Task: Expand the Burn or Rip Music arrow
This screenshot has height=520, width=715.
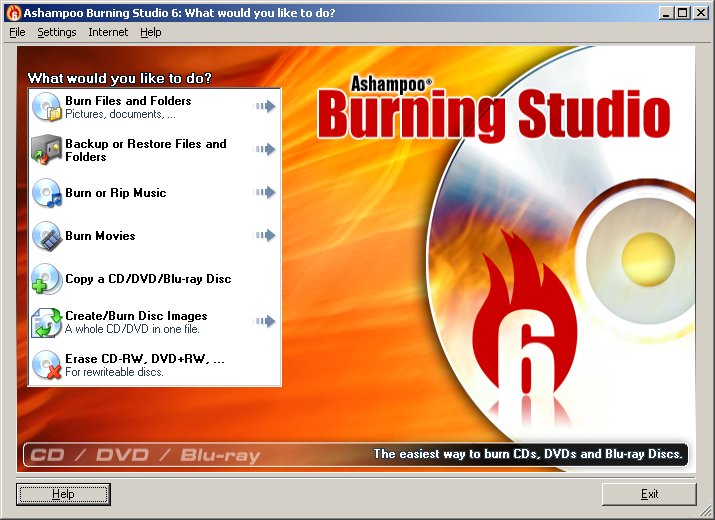Action: pyautogui.click(x=264, y=193)
